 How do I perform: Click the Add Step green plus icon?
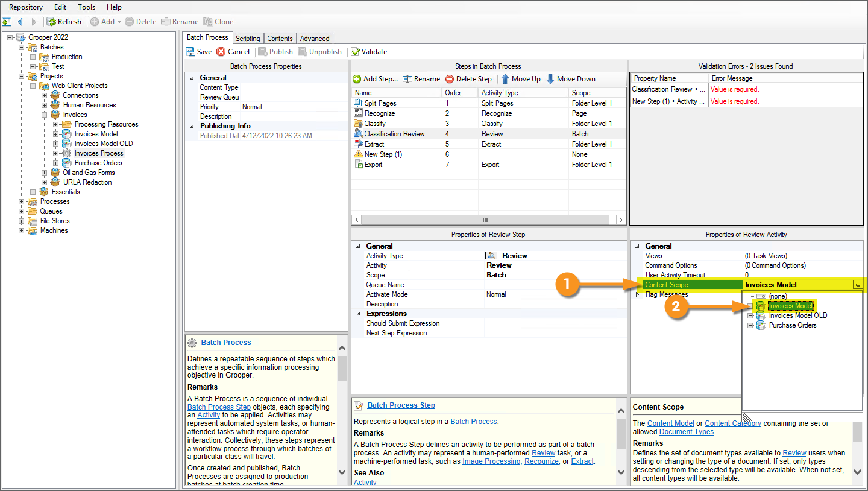pyautogui.click(x=357, y=79)
